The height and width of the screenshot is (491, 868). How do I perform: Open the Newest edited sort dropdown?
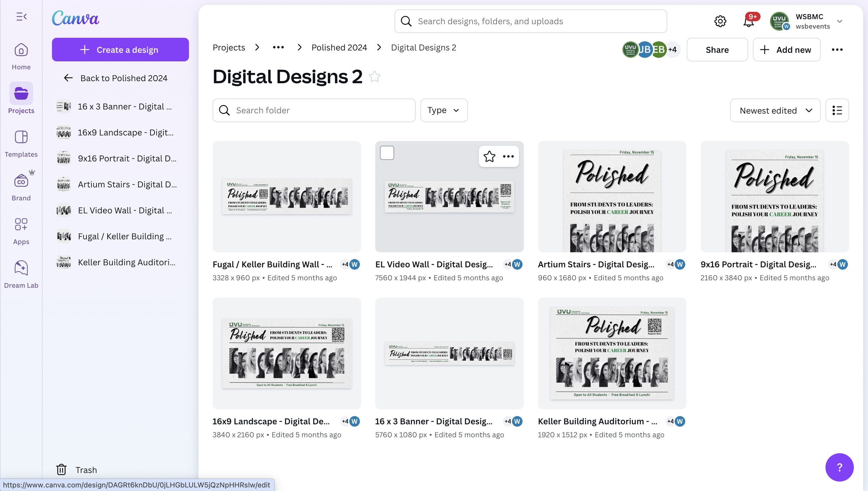pyautogui.click(x=775, y=110)
